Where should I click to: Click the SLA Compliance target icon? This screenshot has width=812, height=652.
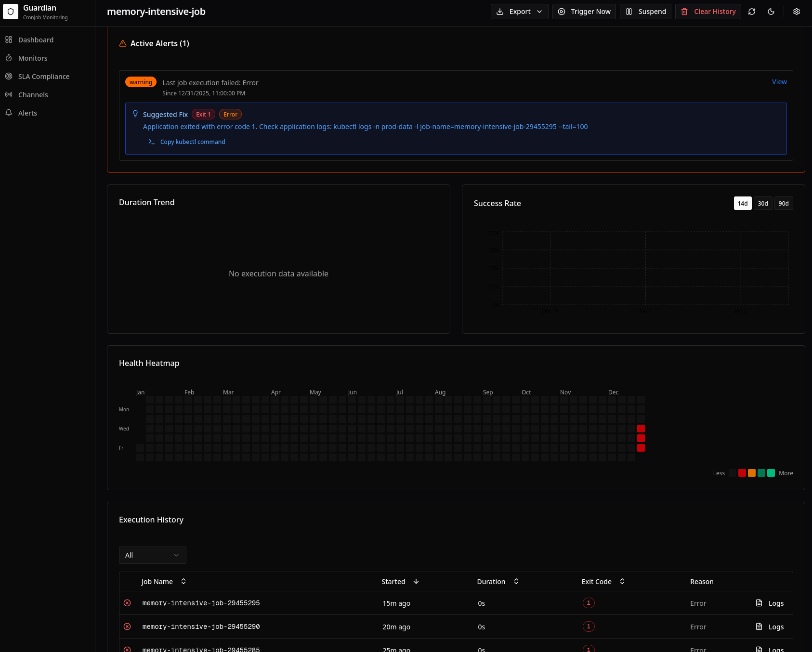9,76
